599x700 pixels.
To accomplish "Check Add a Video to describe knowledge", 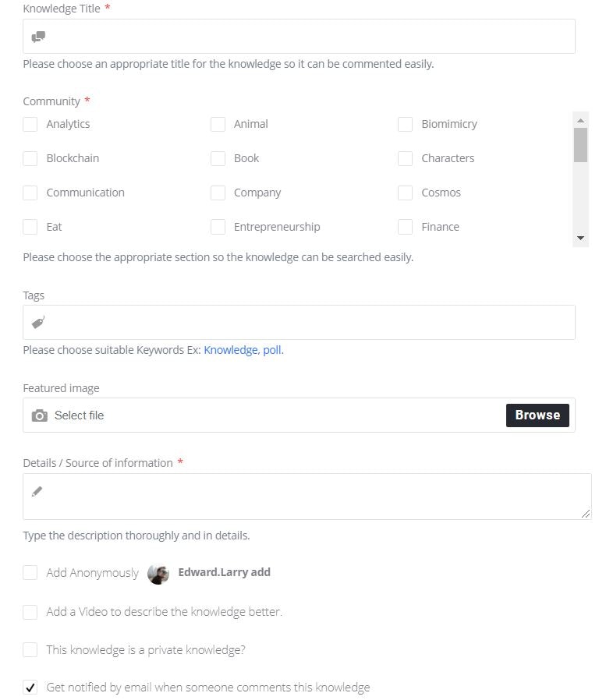I will pyautogui.click(x=30, y=612).
